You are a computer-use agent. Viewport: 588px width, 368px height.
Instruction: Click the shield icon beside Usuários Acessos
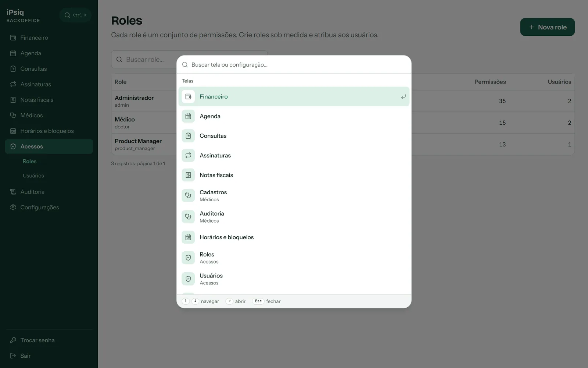[188, 279]
